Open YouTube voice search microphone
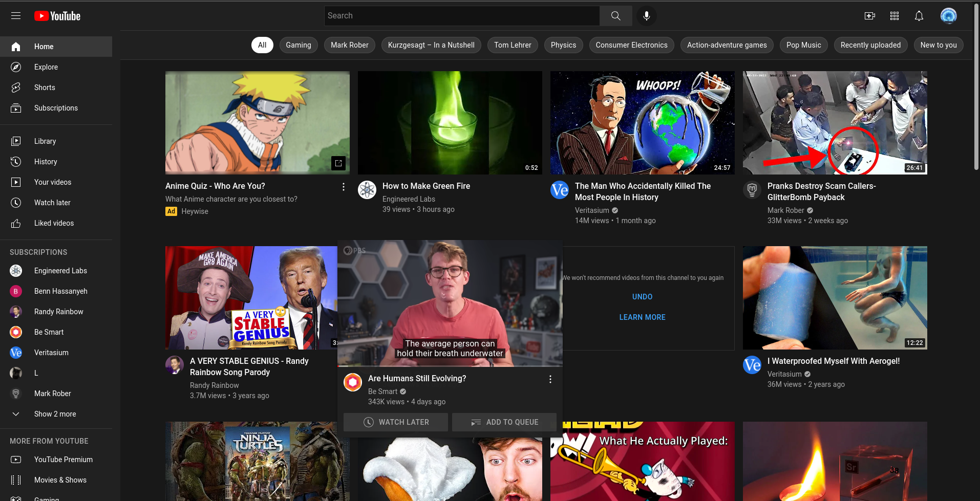Viewport: 980px width, 501px height. tap(646, 16)
